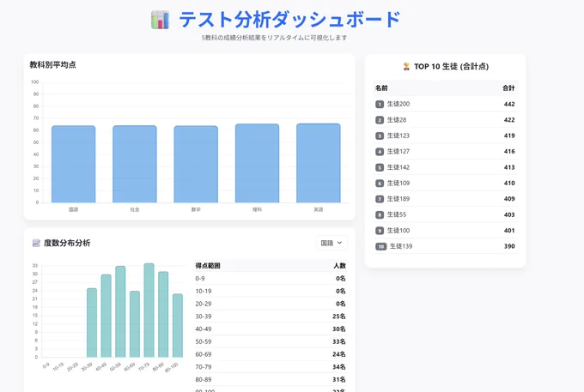Click rank badge 7 for 生徒189
The width and height of the screenshot is (584, 392).
click(x=380, y=199)
